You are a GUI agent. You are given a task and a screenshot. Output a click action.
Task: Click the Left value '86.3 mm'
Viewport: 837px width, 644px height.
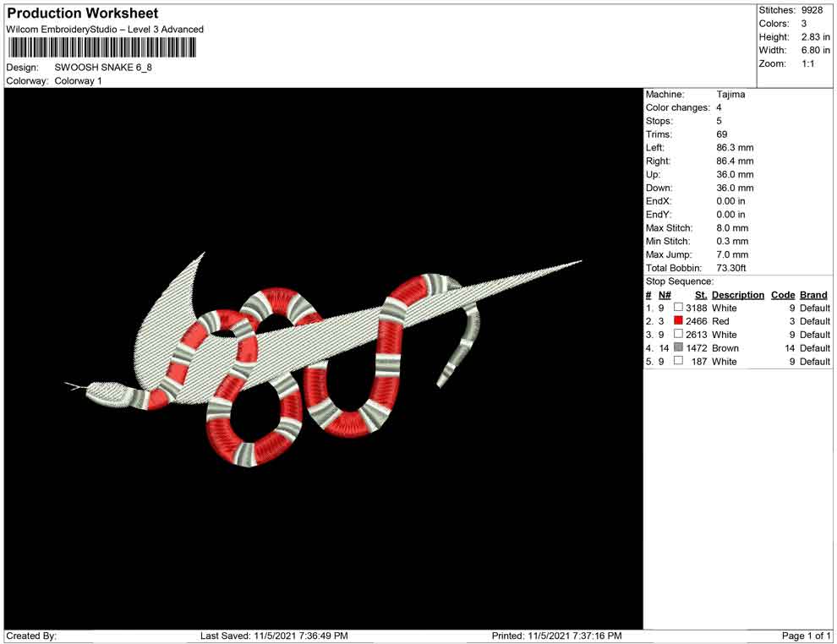tap(735, 148)
